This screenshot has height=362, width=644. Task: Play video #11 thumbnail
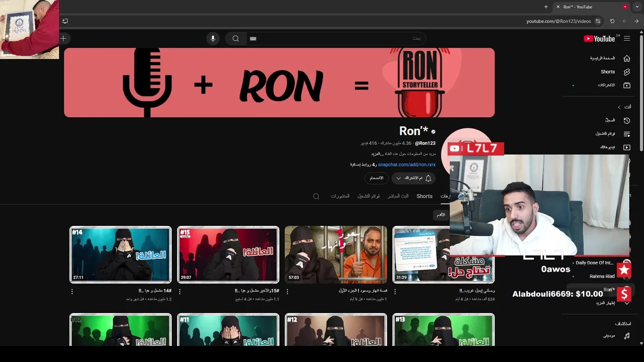[228, 329]
